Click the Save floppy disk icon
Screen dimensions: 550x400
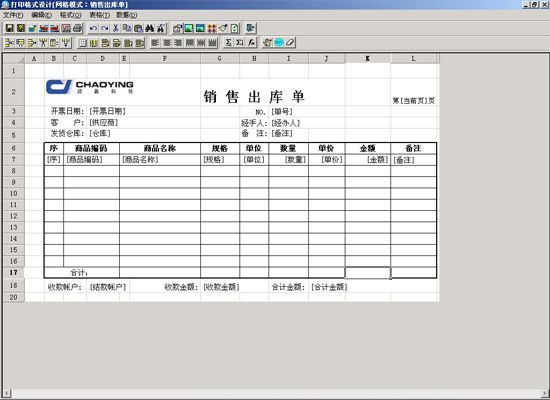tap(9, 28)
